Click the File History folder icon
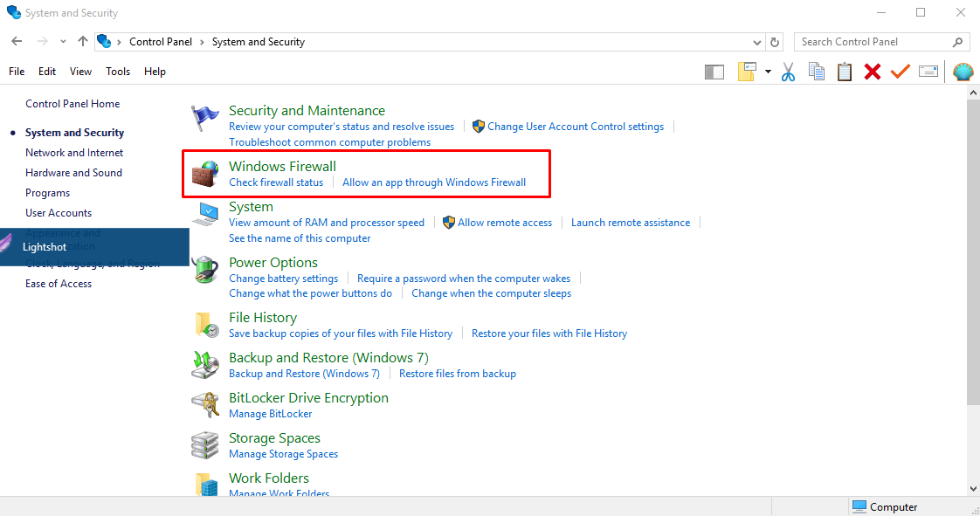This screenshot has height=516, width=980. pyautogui.click(x=206, y=325)
